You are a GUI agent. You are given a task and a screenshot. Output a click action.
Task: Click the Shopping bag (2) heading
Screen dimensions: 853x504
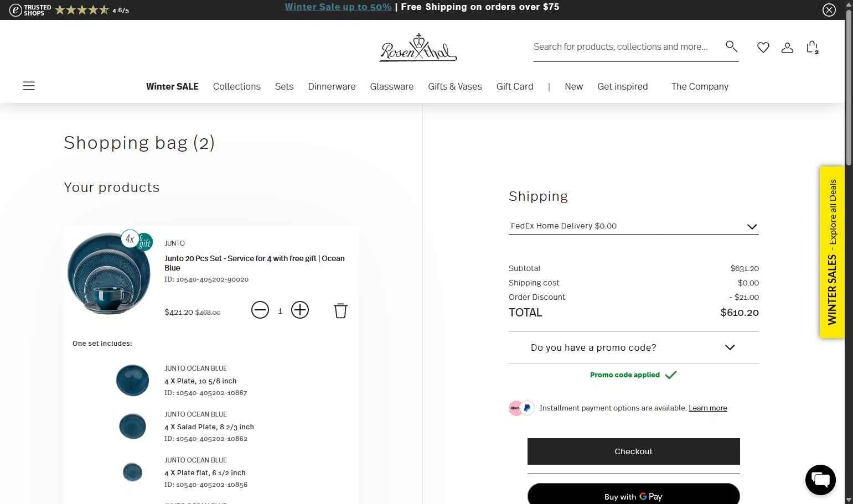[x=139, y=143]
